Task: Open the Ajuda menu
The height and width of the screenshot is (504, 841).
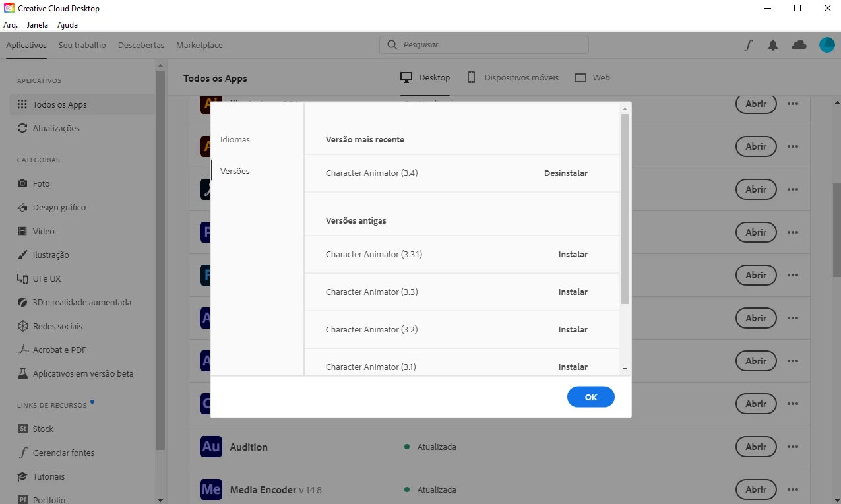Action: pos(67,25)
